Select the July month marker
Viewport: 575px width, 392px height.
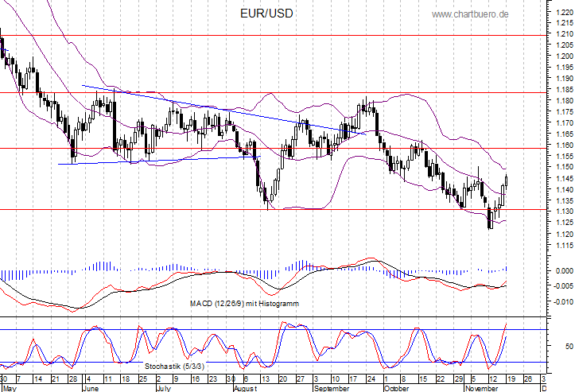point(163,389)
